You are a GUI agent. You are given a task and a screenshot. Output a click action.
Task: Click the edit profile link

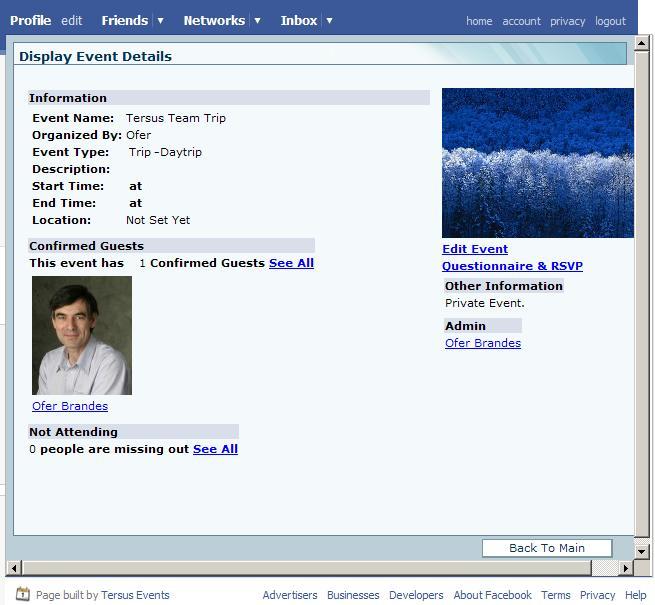pos(72,20)
